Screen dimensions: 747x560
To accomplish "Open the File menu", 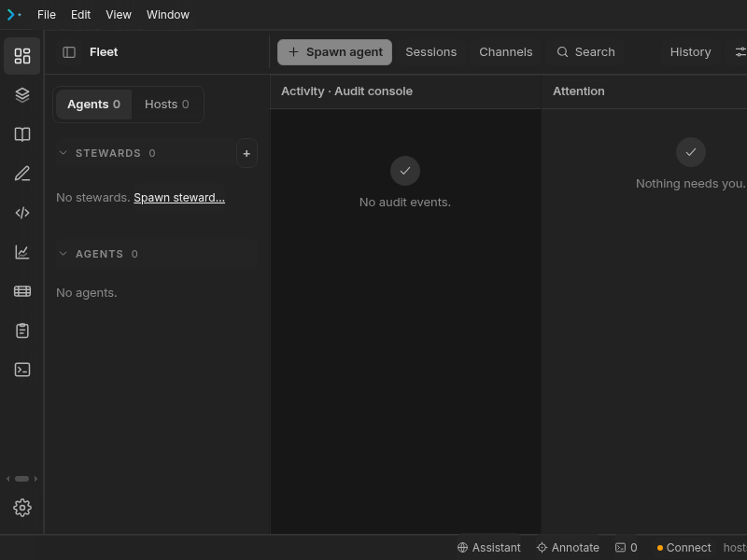I will click(46, 15).
